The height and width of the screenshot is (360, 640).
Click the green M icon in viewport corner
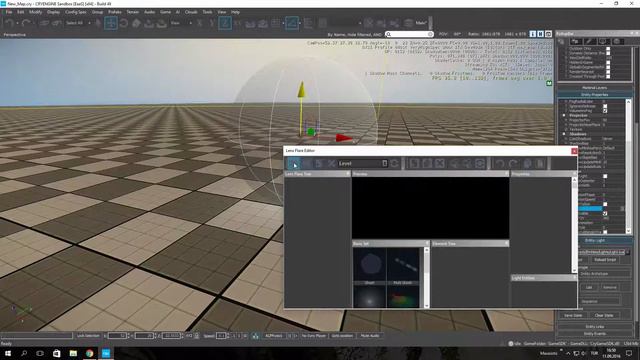549,83
